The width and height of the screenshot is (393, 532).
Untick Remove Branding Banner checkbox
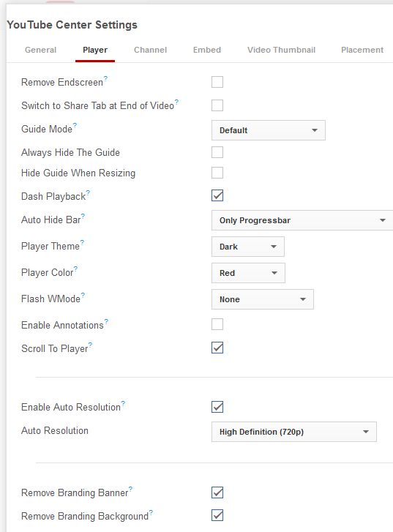pos(217,492)
